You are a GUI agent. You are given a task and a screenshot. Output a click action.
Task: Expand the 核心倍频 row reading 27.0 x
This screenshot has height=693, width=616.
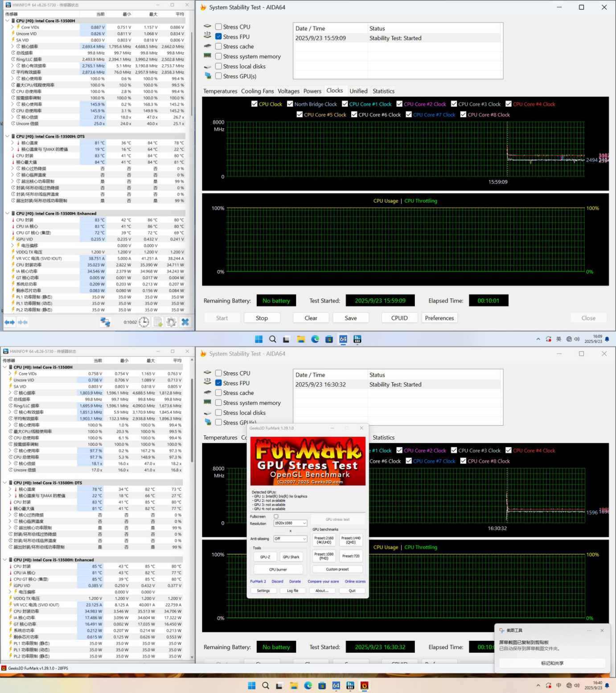(13, 117)
